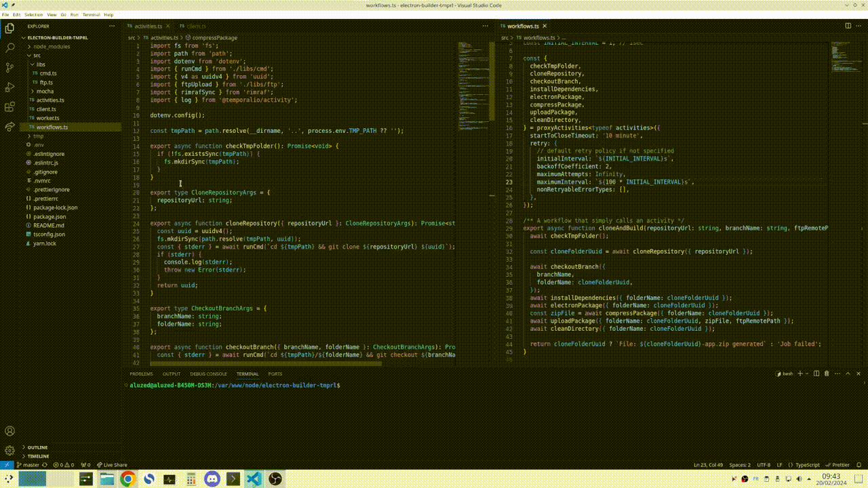Click the Discord icon in the taskbar

(x=212, y=479)
